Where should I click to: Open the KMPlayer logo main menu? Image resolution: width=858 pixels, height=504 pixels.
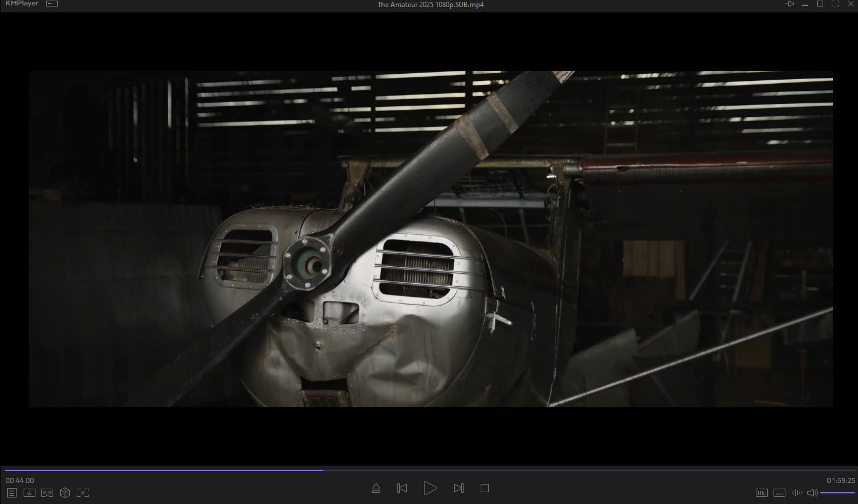click(x=22, y=4)
